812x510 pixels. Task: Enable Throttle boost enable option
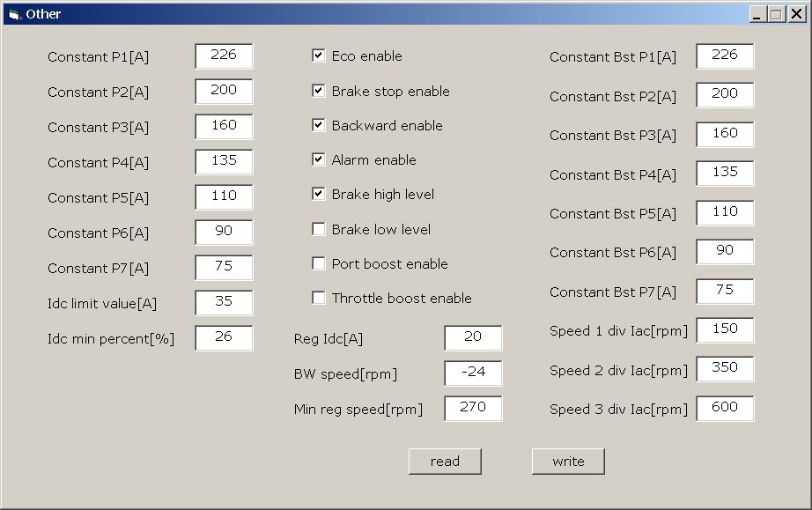point(319,298)
